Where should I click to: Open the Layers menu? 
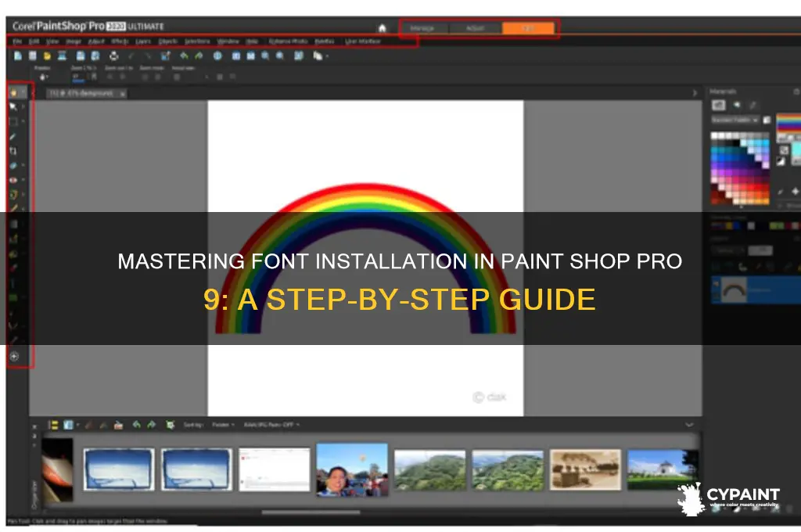point(143,41)
